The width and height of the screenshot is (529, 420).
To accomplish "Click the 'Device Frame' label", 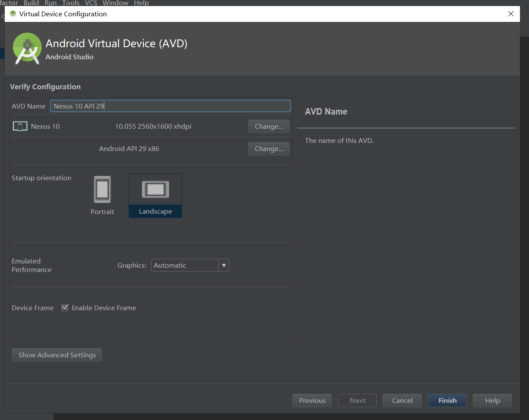I will [33, 308].
